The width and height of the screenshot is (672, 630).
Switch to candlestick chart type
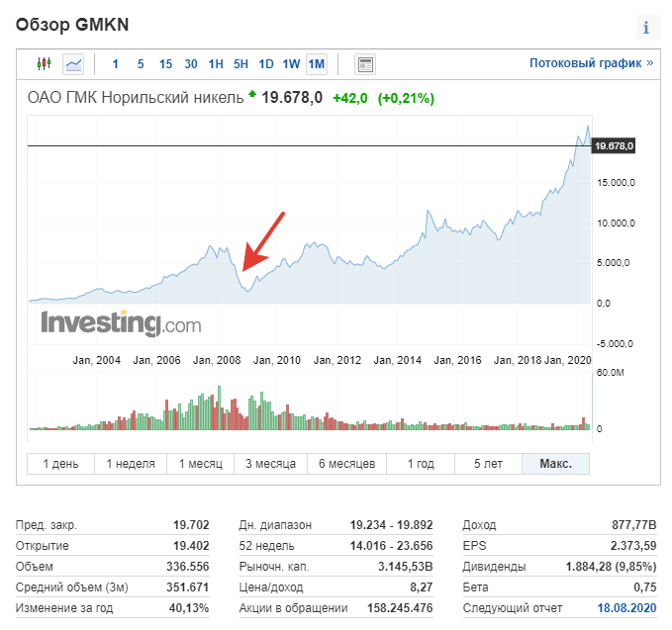[x=44, y=64]
